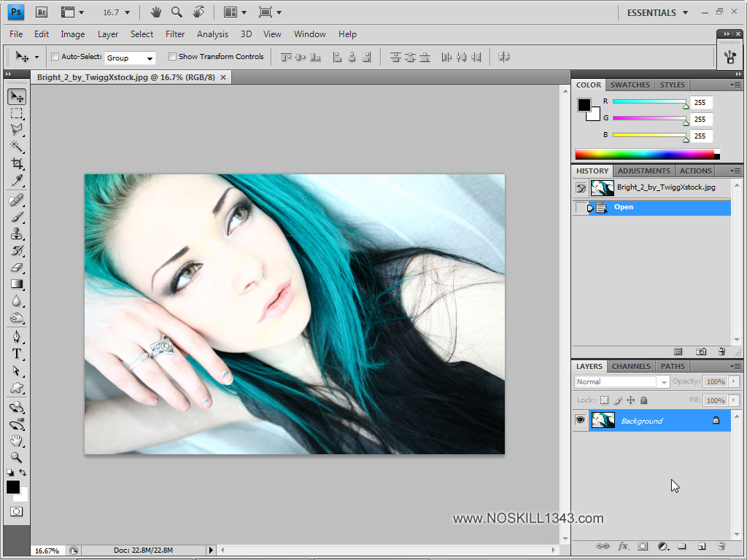
Task: Choose the Path Selection tool
Action: [17, 370]
